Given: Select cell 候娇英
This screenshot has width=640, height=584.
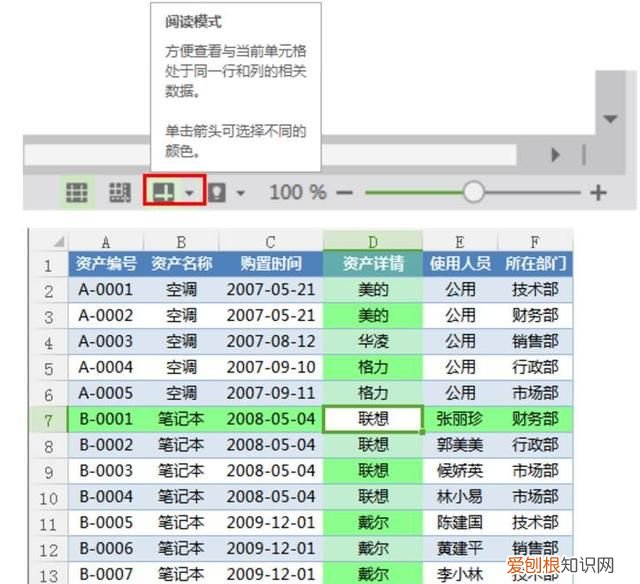Looking at the screenshot, I should (460, 471).
